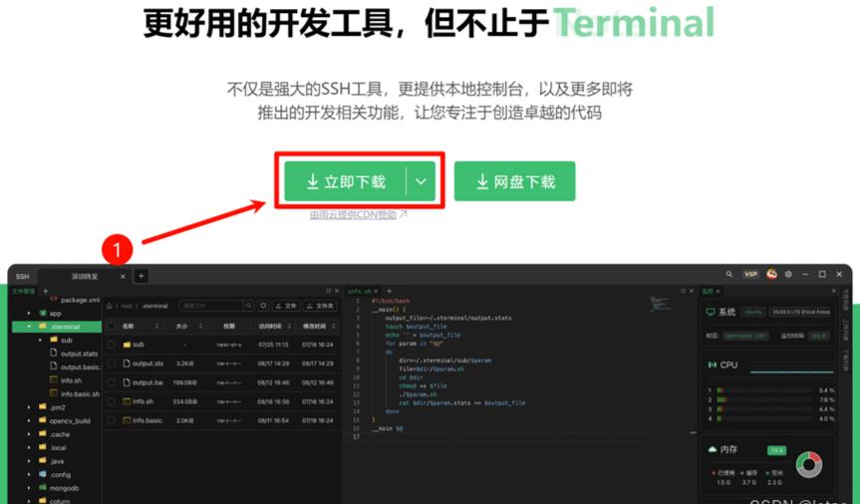
Task: Select the info.sh editor tab
Action: (x=360, y=291)
